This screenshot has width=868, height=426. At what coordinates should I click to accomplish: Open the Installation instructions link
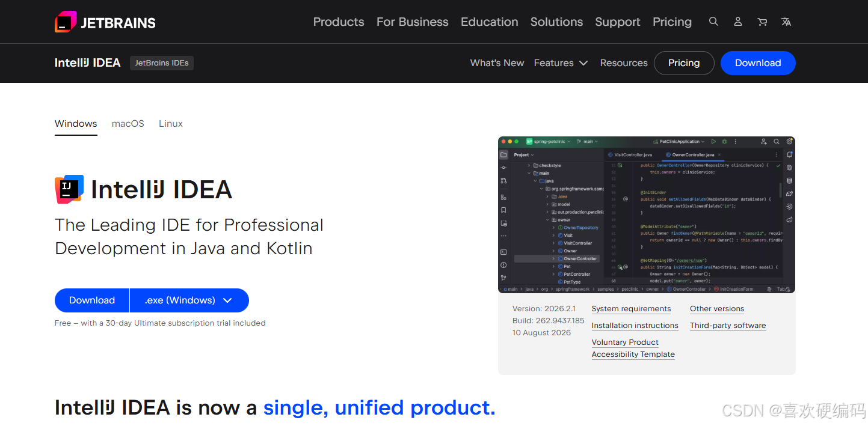pyautogui.click(x=635, y=326)
